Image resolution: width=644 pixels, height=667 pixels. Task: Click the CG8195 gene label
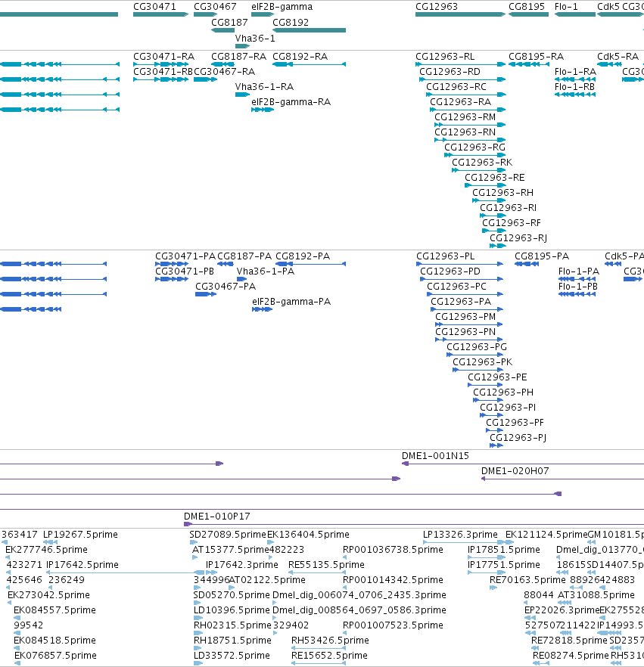527,7
